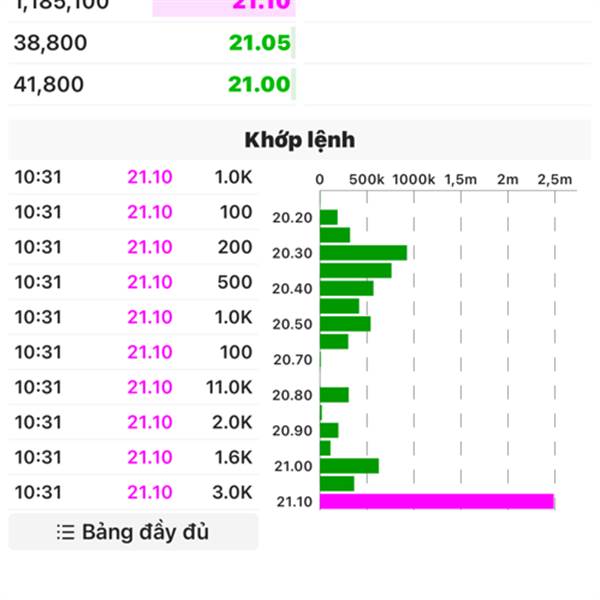Tap the last trade row with 3.0K volume
Screen dimensions: 600x600
(133, 492)
